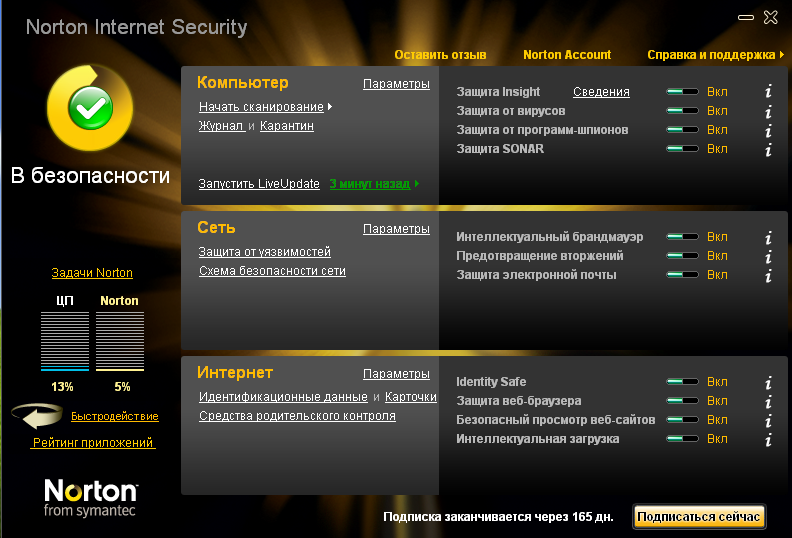Toggle Защита от вирусов switch
Screen dimensions: 792x538
(682, 111)
